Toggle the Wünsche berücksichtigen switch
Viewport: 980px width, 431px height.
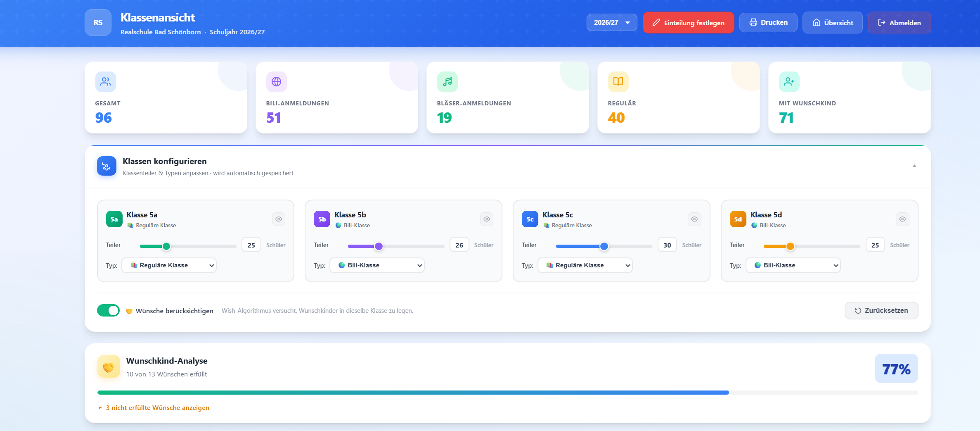(108, 310)
